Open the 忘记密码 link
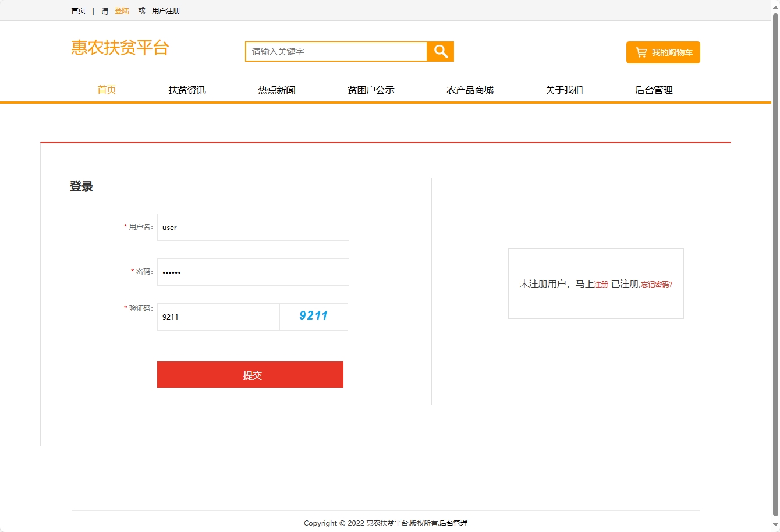This screenshot has width=780, height=532. (x=657, y=284)
